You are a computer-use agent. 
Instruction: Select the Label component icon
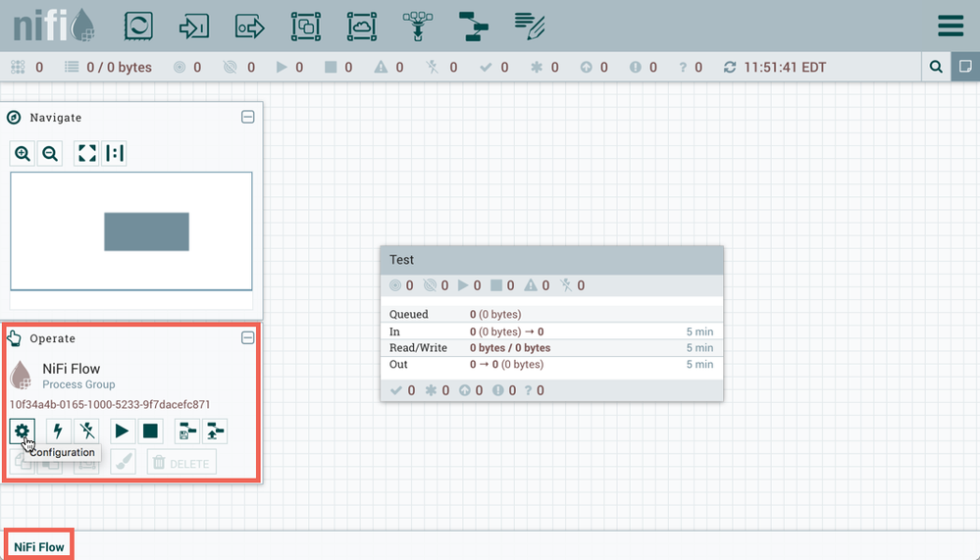[531, 25]
